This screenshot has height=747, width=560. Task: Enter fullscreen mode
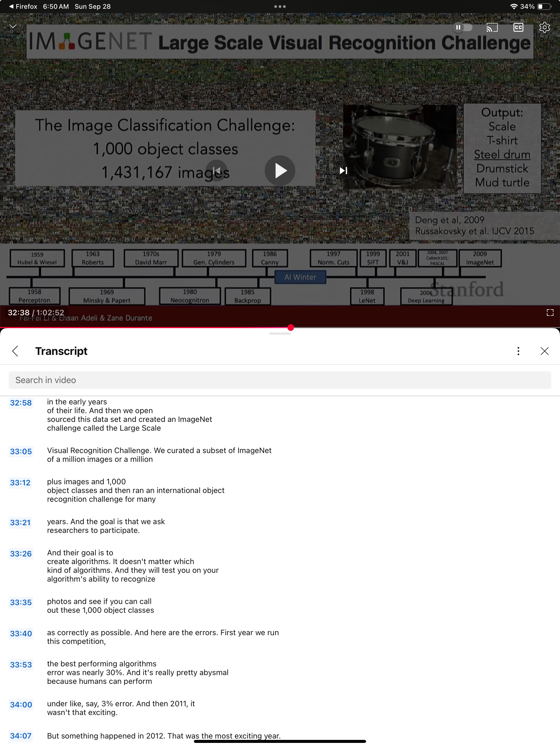click(x=550, y=313)
